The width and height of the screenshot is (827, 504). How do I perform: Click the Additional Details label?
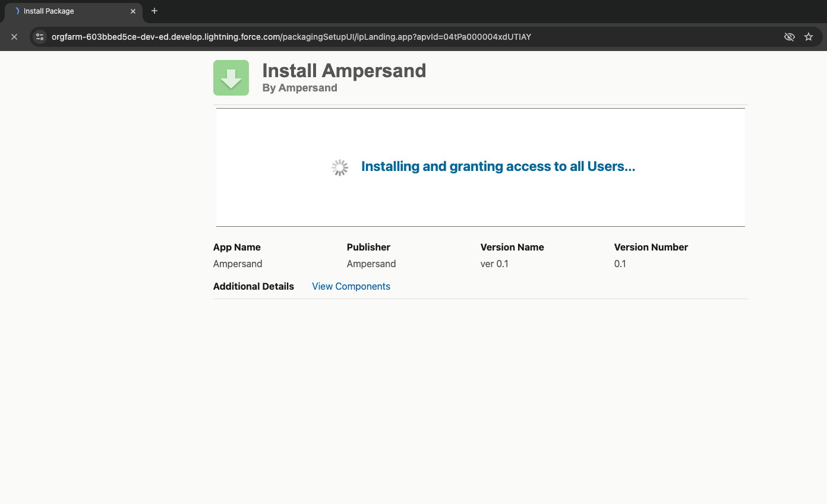click(254, 286)
